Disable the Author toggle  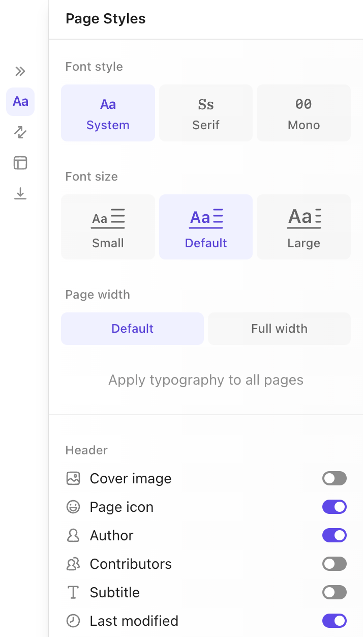tap(334, 535)
